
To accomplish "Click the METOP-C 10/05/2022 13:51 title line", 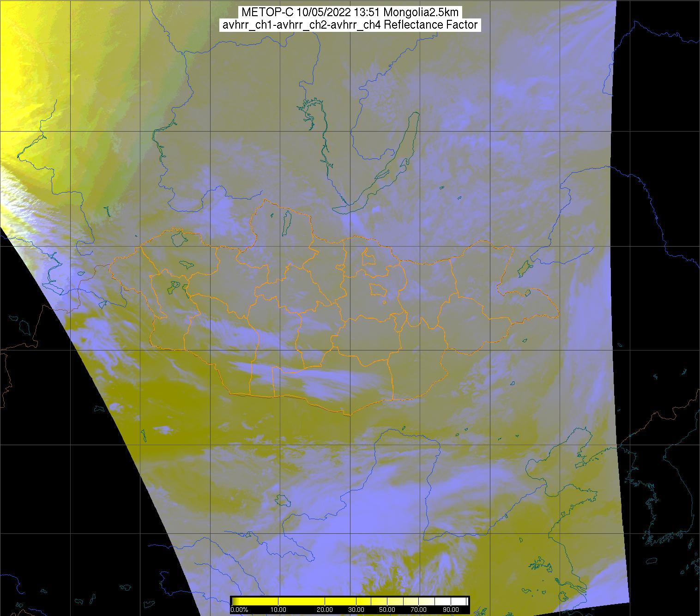I will 350,12.
